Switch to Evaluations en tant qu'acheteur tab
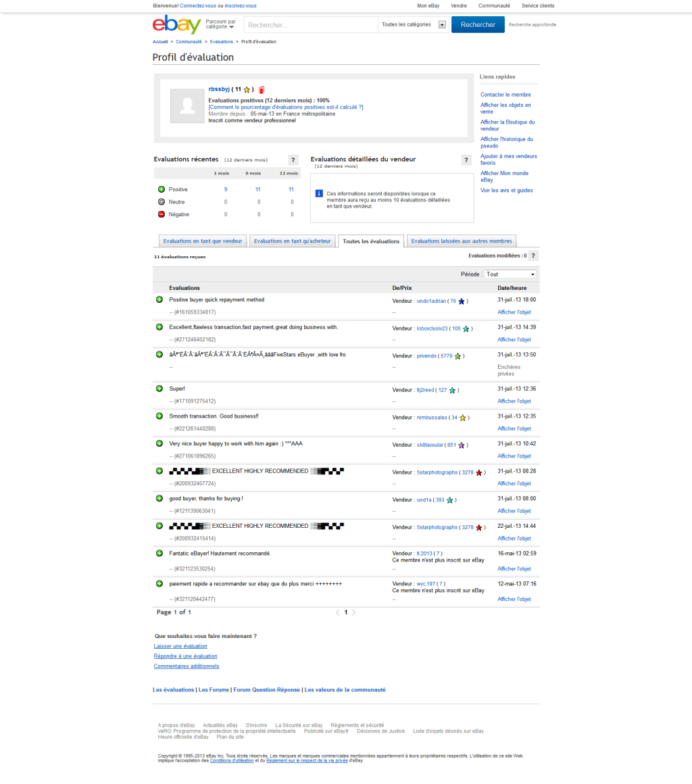Screen dimensions: 692x784 tap(293, 241)
